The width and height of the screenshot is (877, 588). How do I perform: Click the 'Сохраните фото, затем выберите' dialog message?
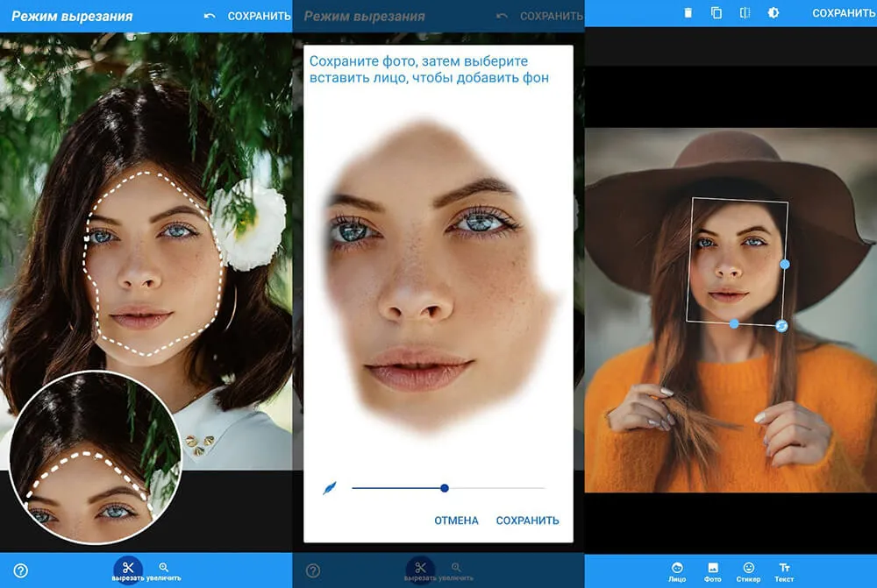418,61
